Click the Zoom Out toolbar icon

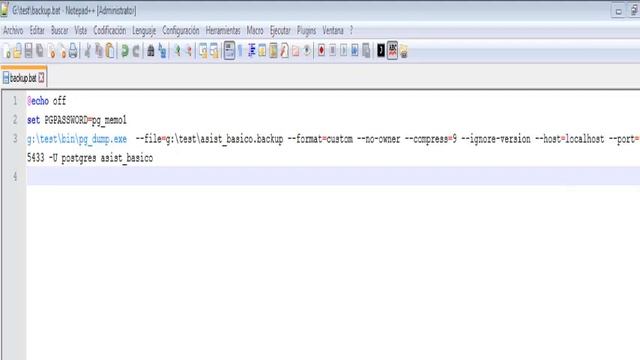(189, 51)
